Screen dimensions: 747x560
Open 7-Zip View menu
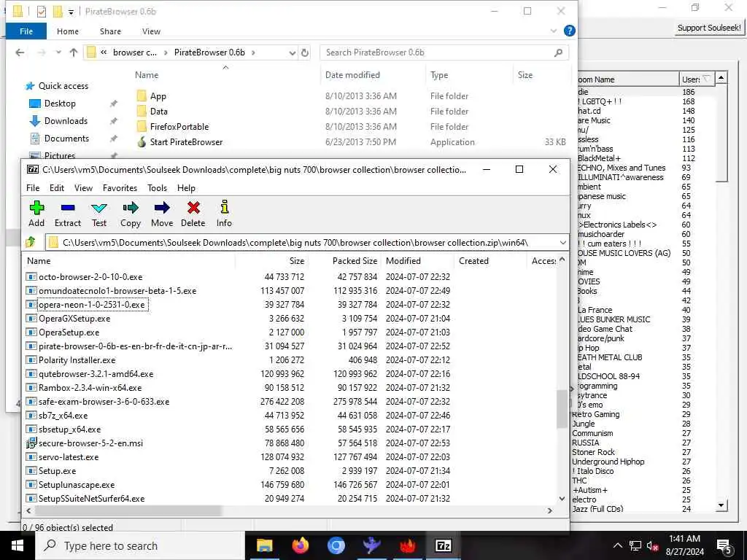pyautogui.click(x=83, y=188)
